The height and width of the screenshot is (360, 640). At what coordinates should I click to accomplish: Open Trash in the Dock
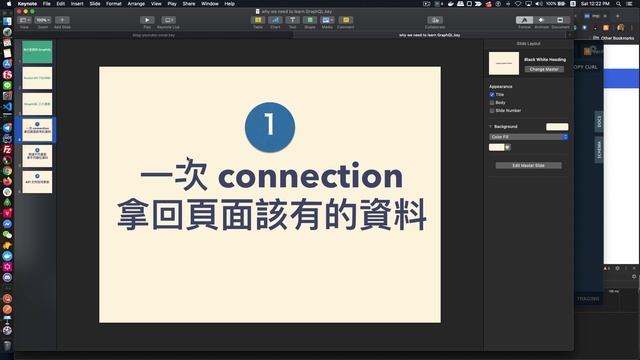pyautogui.click(x=7, y=345)
